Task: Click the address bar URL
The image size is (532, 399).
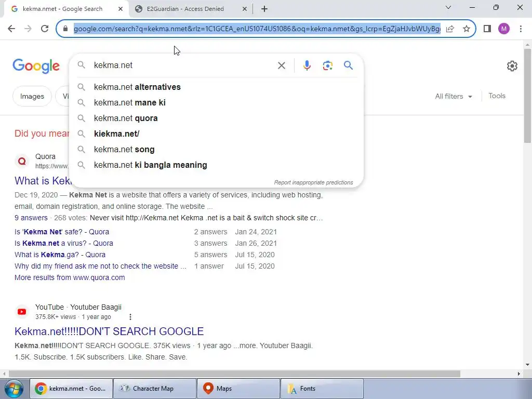Action: point(257,29)
